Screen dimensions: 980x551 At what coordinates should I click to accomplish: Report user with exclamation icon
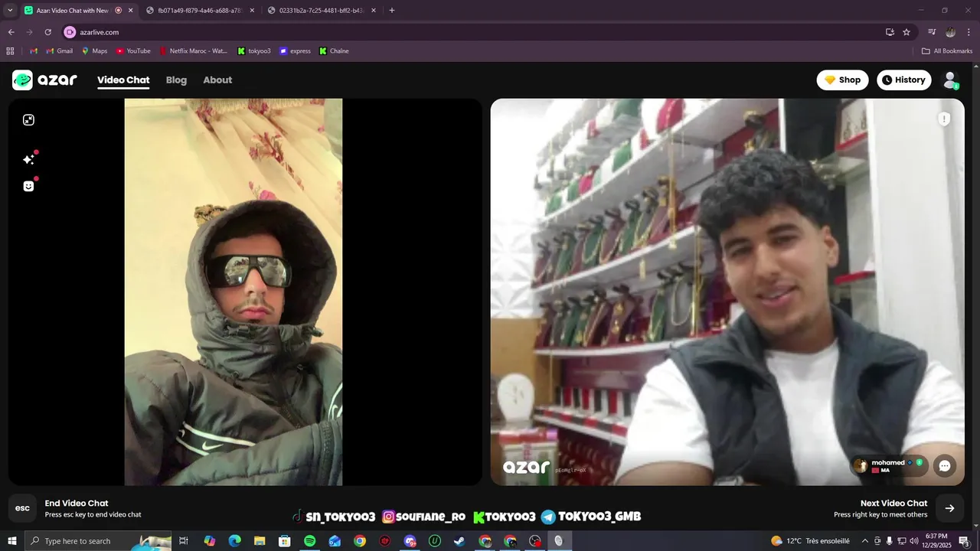coord(944,119)
